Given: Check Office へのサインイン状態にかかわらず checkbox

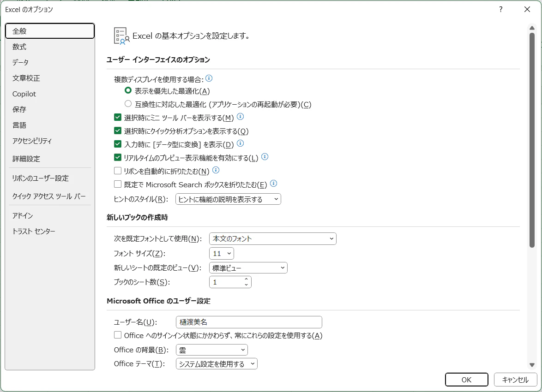Looking at the screenshot, I should 118,335.
